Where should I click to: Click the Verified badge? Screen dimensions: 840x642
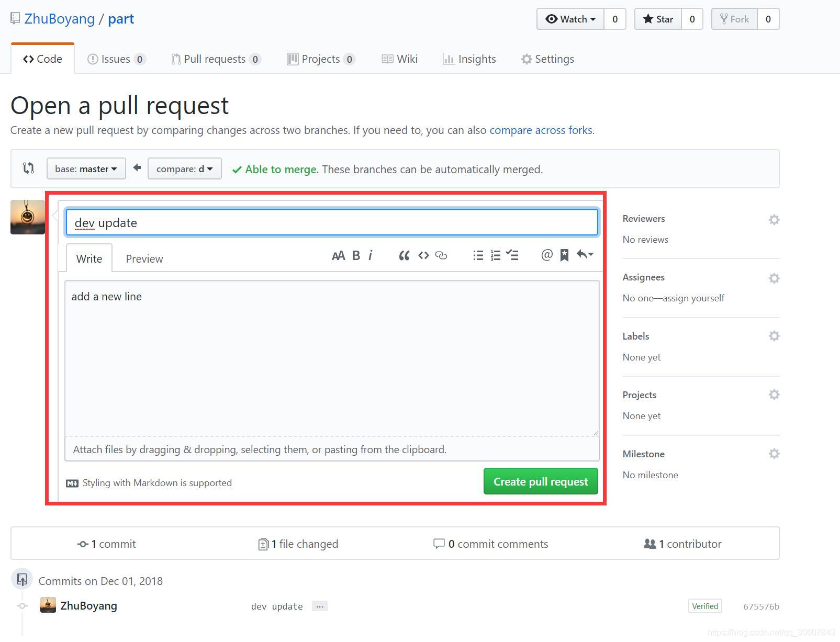tap(705, 606)
